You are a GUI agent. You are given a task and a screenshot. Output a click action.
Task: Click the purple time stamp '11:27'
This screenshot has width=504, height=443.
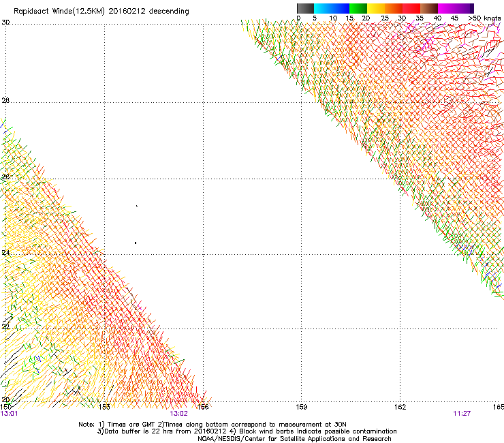point(462,414)
